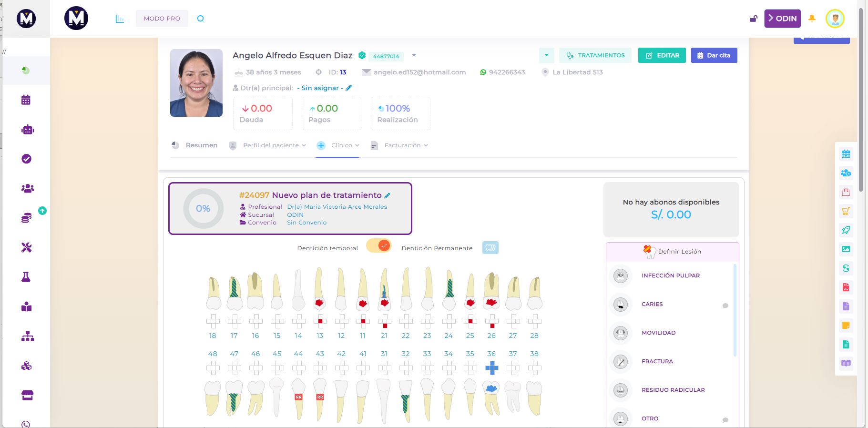Select tooth 26 with caries
Viewport: 868px width, 428px height.
tap(491, 291)
